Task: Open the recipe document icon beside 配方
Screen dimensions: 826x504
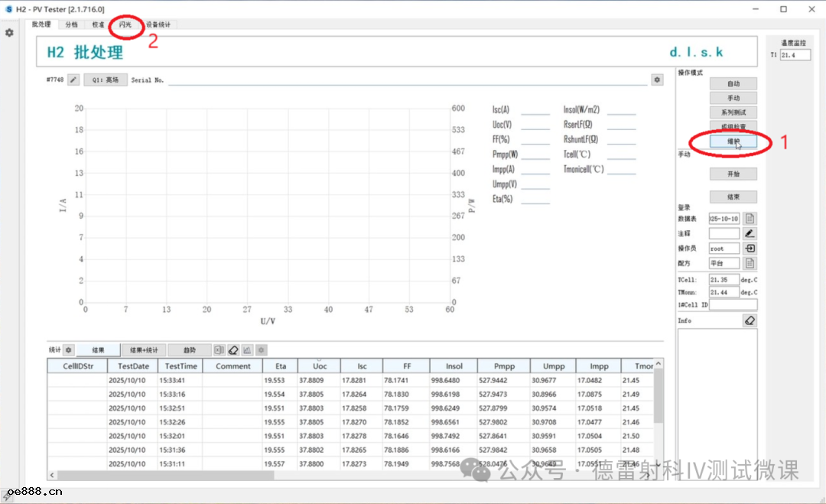Action: tap(750, 263)
